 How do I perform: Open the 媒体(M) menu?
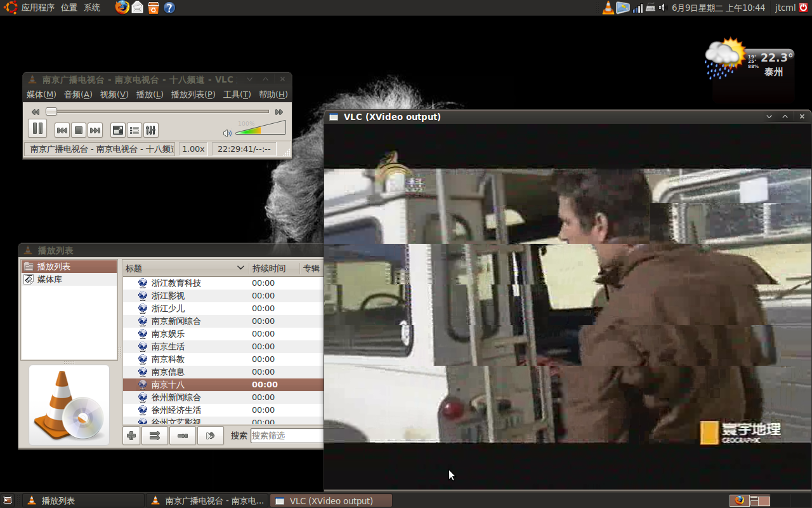pos(41,95)
